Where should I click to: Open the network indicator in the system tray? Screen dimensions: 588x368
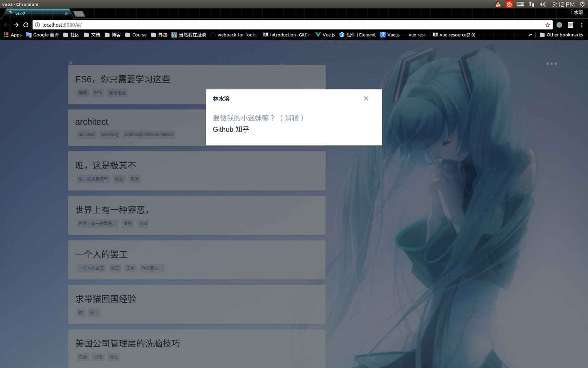532,4
